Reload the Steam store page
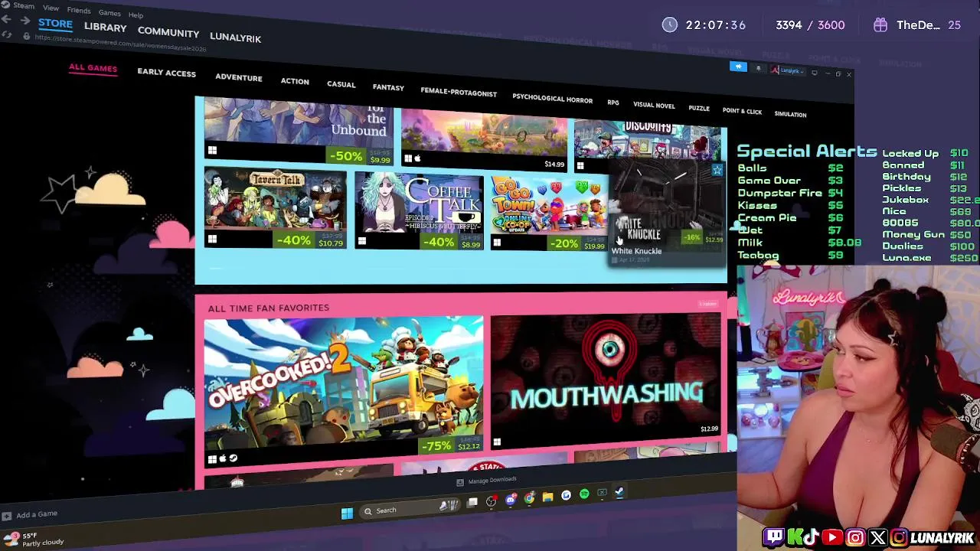This screenshot has height=551, width=980. tap(8, 35)
